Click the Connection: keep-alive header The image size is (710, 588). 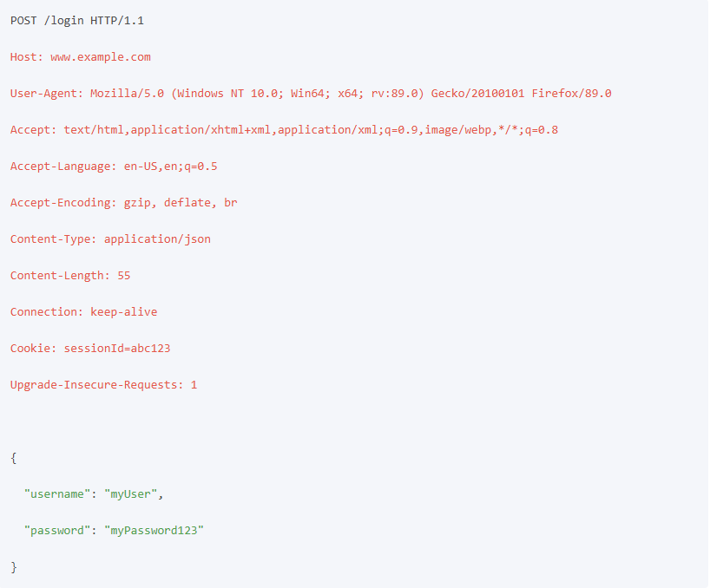[84, 312]
